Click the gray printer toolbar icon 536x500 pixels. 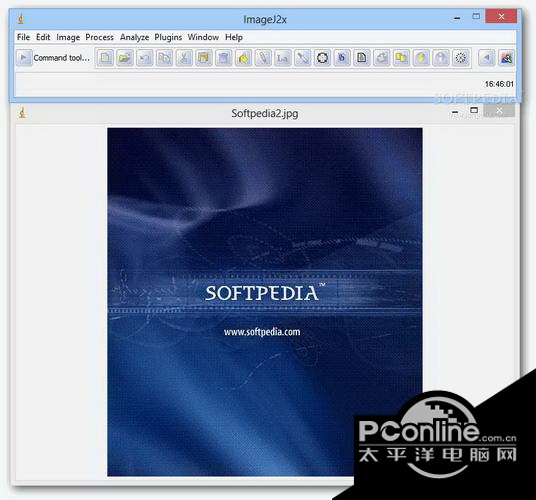point(381,58)
